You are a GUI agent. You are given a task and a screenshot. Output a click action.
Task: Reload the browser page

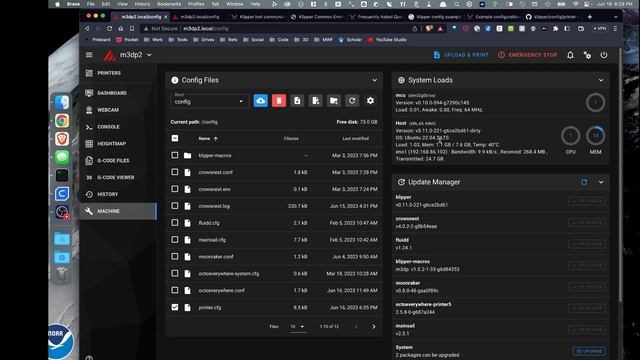tap(109, 29)
